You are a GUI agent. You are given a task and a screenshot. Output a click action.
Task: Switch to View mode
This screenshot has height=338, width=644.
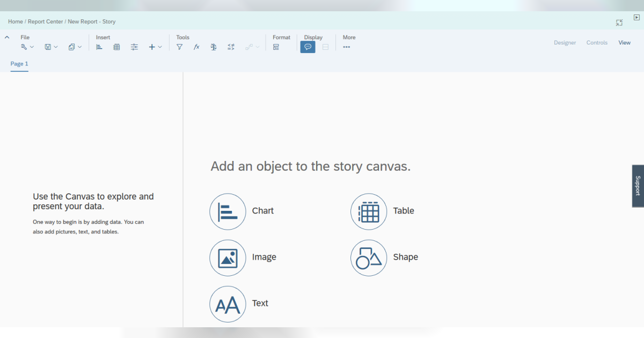click(x=624, y=42)
